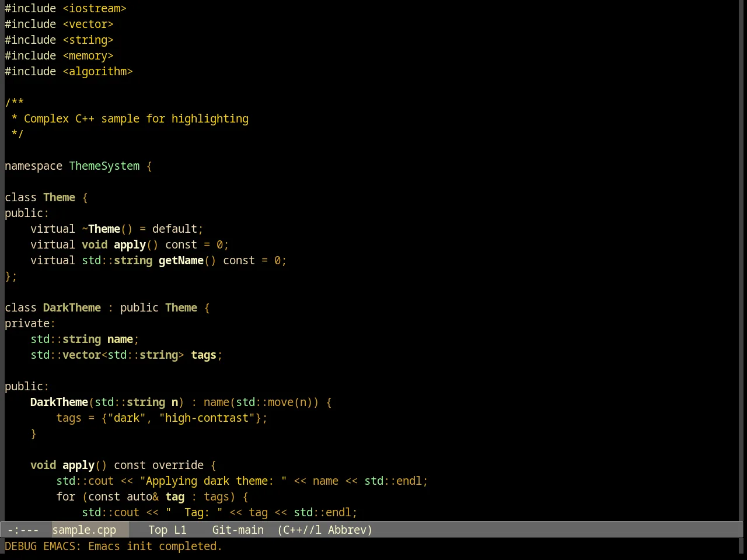This screenshot has width=747, height=560.
Task: Place cursor on '#include <string>' line
Action: pyautogui.click(x=59, y=40)
